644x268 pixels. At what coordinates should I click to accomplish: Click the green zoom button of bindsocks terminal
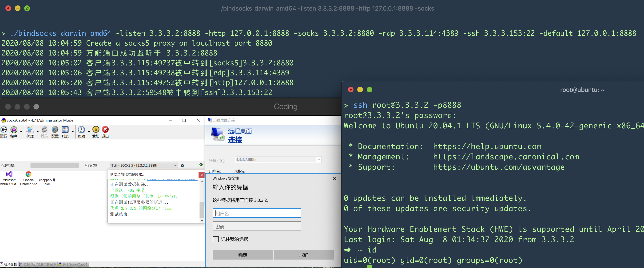(27, 8)
